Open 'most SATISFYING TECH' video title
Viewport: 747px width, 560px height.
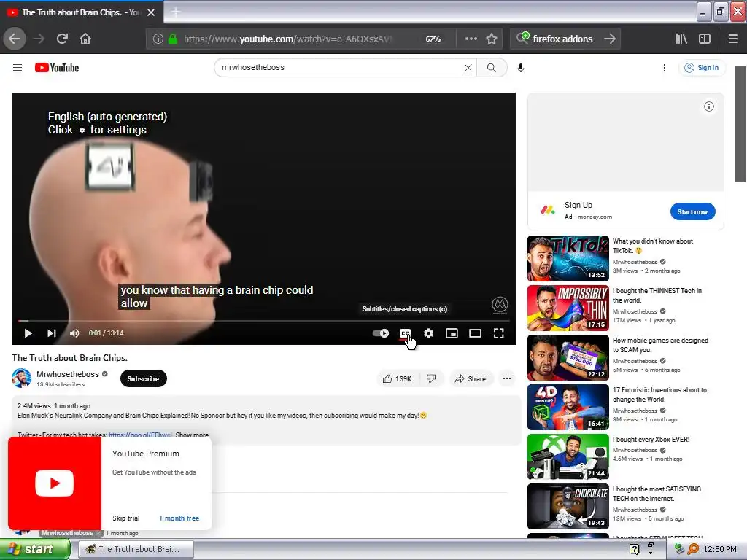click(x=657, y=494)
